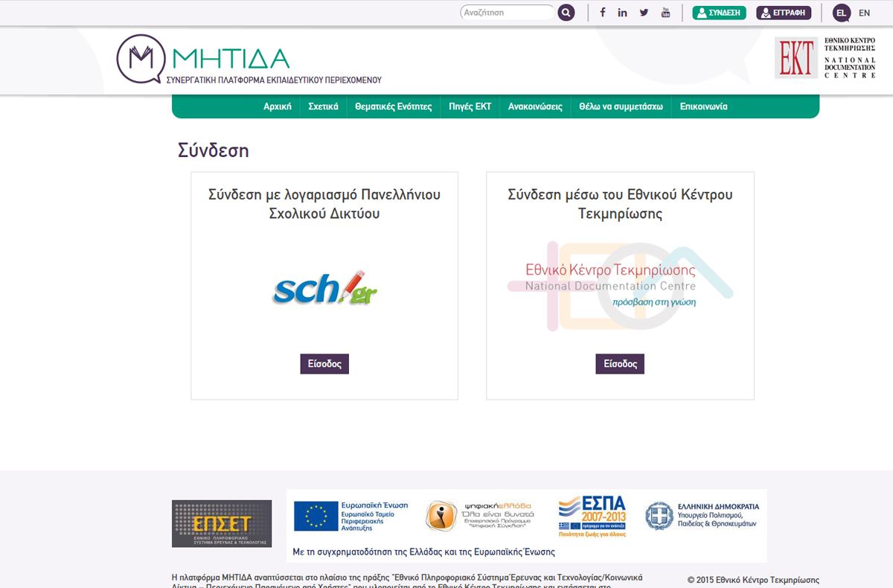
Task: Switch language to EL
Action: (841, 13)
